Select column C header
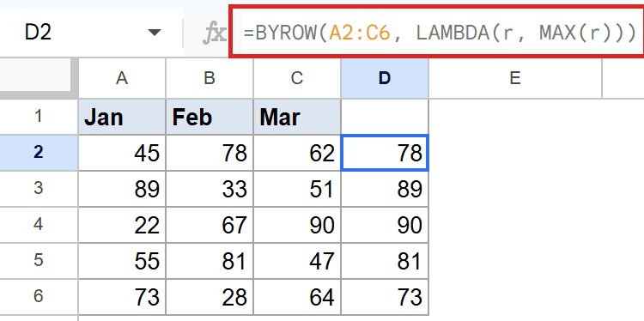The image size is (644, 321). pyautogui.click(x=297, y=78)
